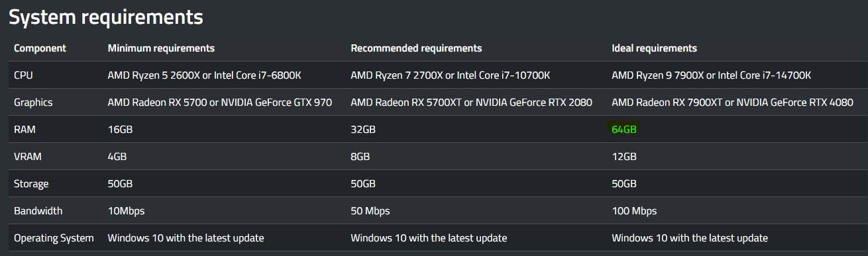The height and width of the screenshot is (256, 868).
Task: Select the 16GB minimum RAM cell
Action: point(121,130)
